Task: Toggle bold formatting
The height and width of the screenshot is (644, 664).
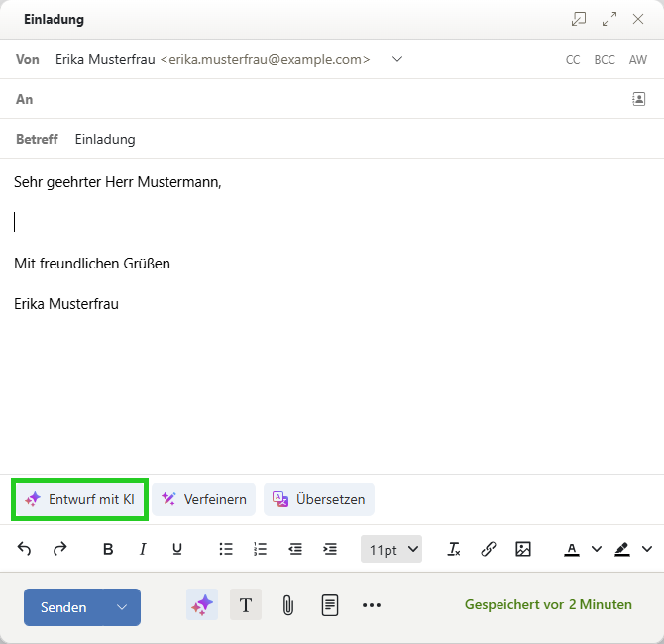Action: click(108, 549)
